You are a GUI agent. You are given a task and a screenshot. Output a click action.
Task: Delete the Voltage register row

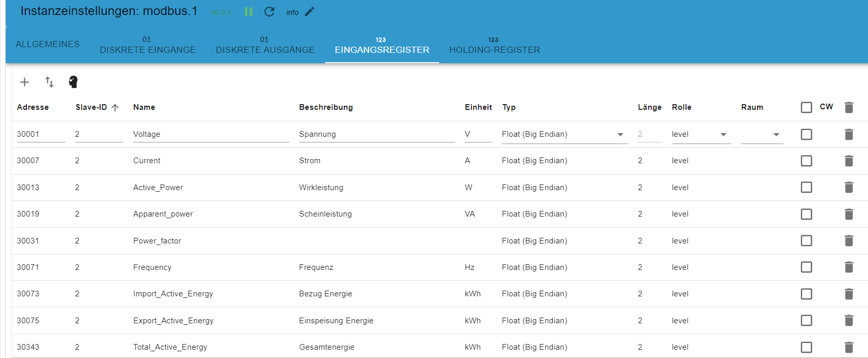click(x=849, y=134)
